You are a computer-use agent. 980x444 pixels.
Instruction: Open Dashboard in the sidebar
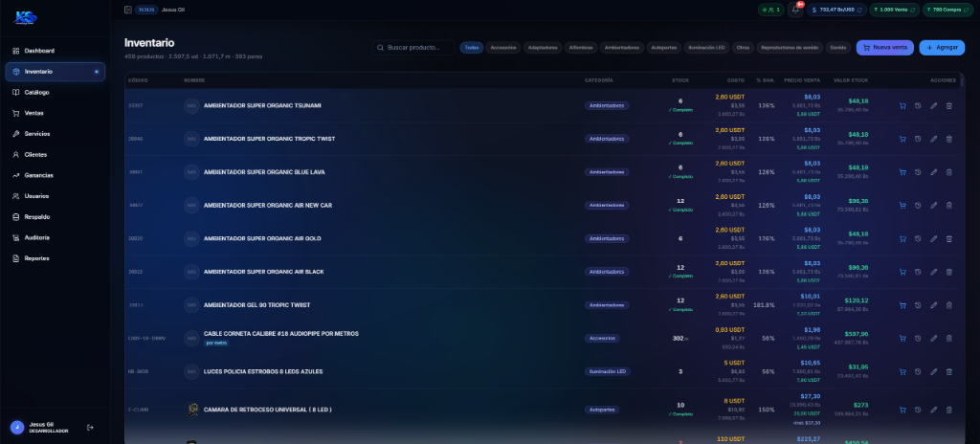tap(55, 51)
